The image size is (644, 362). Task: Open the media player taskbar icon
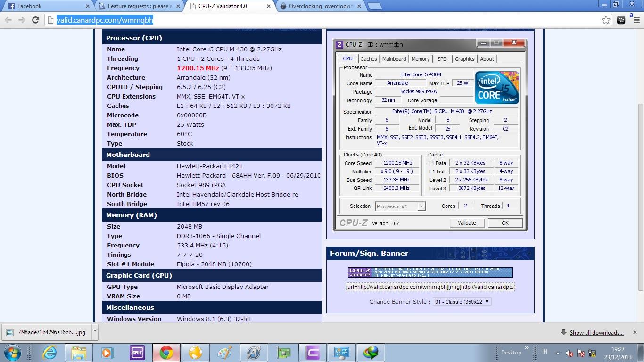click(107, 352)
